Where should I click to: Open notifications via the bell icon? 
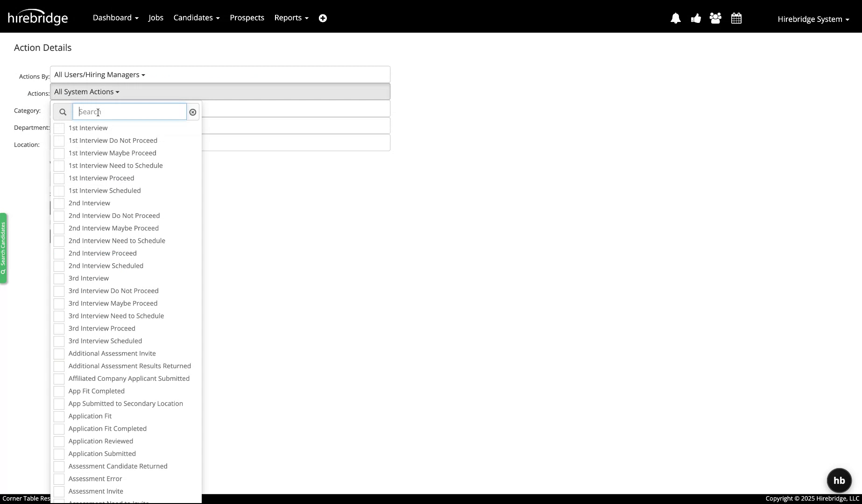click(676, 18)
